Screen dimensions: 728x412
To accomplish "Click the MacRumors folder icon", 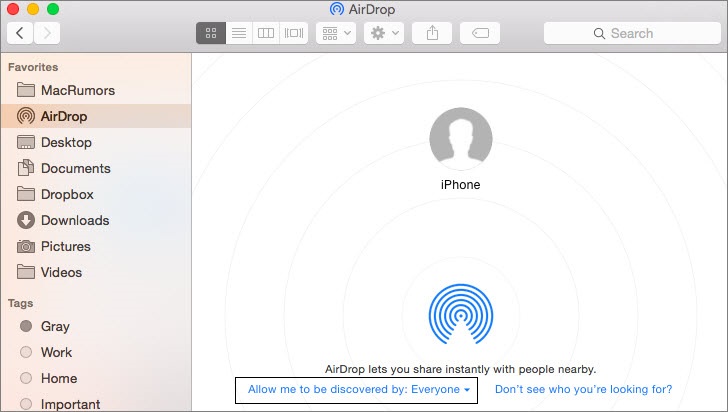I will click(26, 90).
